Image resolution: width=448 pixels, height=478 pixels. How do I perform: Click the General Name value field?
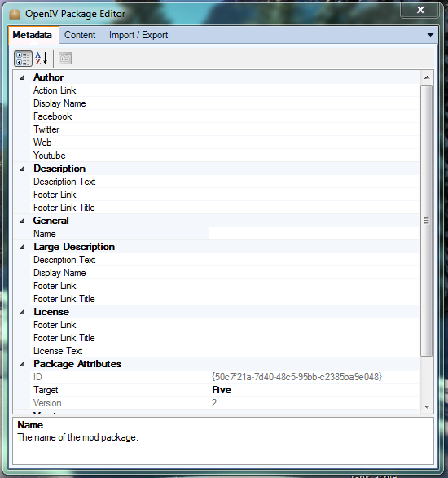(314, 234)
